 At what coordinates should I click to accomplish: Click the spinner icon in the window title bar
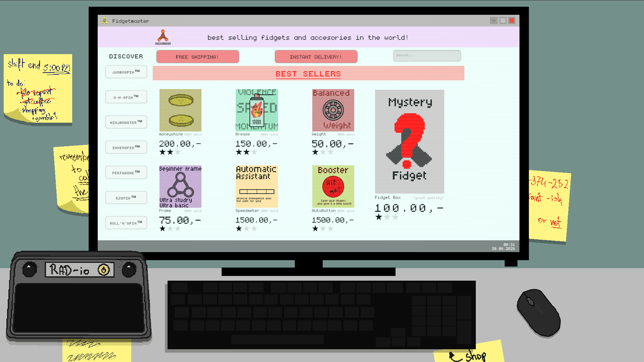pos(105,21)
